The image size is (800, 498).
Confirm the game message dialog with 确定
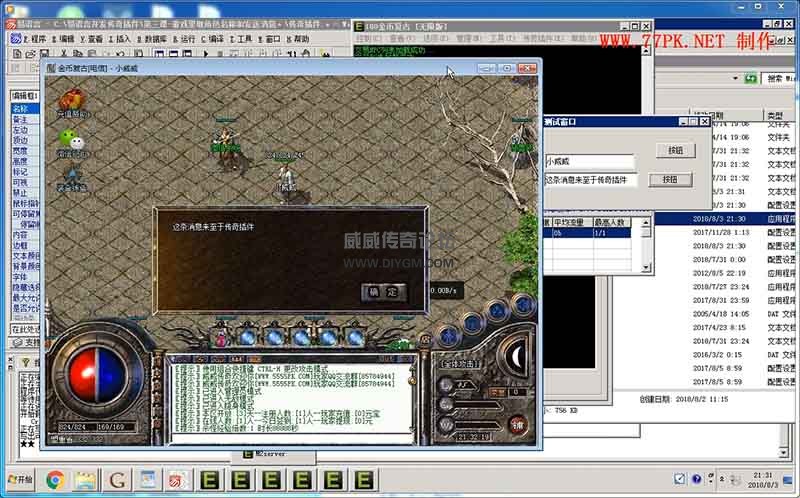click(x=384, y=292)
